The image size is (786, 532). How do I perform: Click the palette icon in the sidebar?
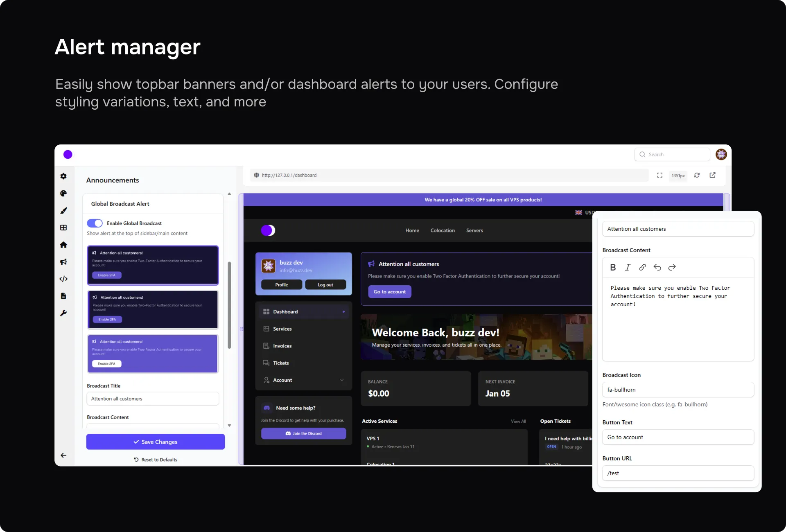[63, 194]
